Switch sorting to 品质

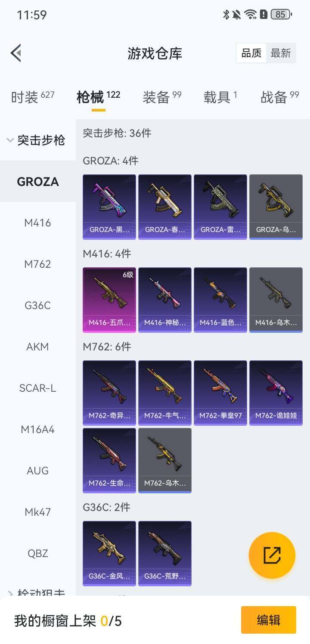coord(251,53)
